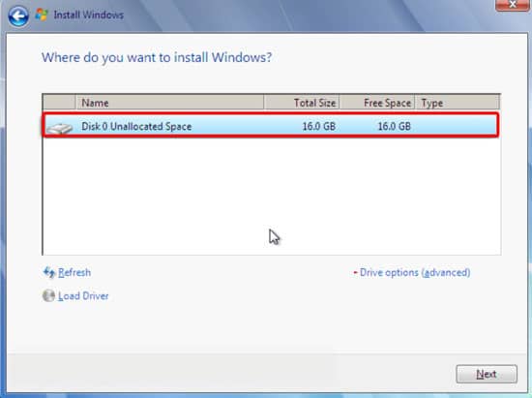
Task: Click the 16.0 GB total size value
Action: click(x=318, y=126)
